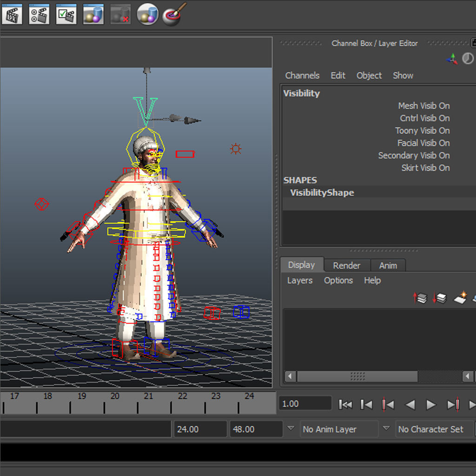Click the Channel Box / Layer Editor title
Viewport: 476px width, 476px height.
[x=374, y=43]
